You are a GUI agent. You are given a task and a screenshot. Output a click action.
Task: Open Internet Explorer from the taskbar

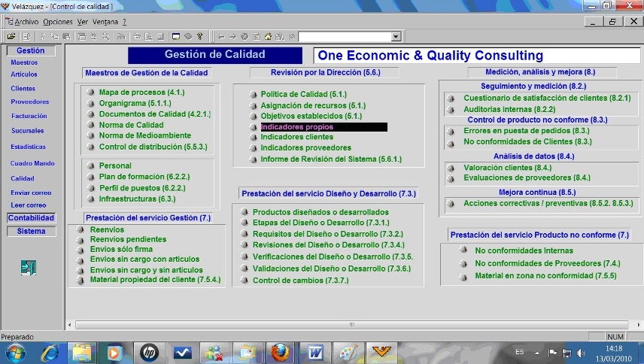click(x=50, y=353)
